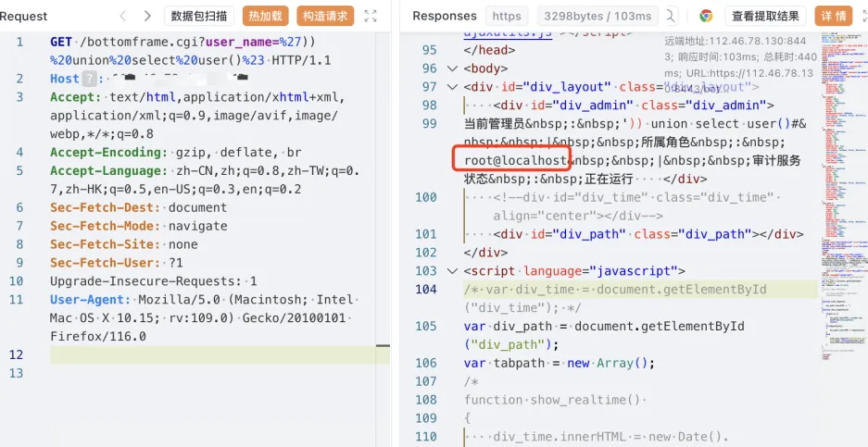Click the div_path div on line 101
868x447 pixels.
tap(648, 234)
